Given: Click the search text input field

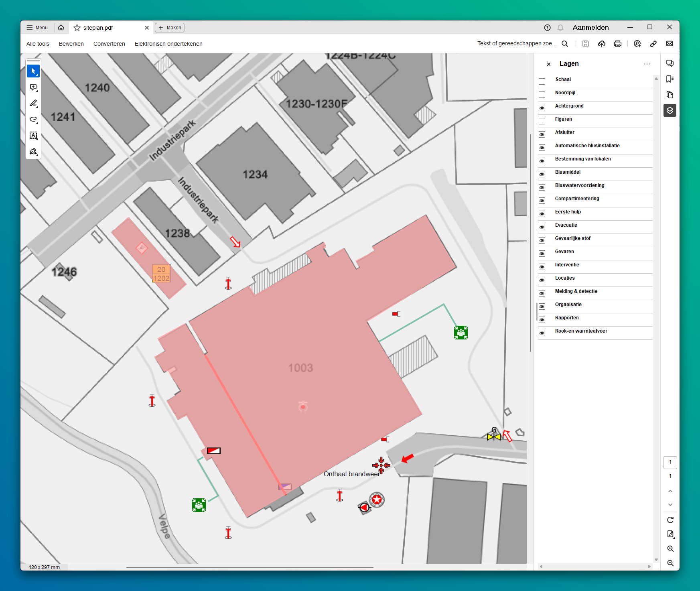Looking at the screenshot, I should click(517, 44).
